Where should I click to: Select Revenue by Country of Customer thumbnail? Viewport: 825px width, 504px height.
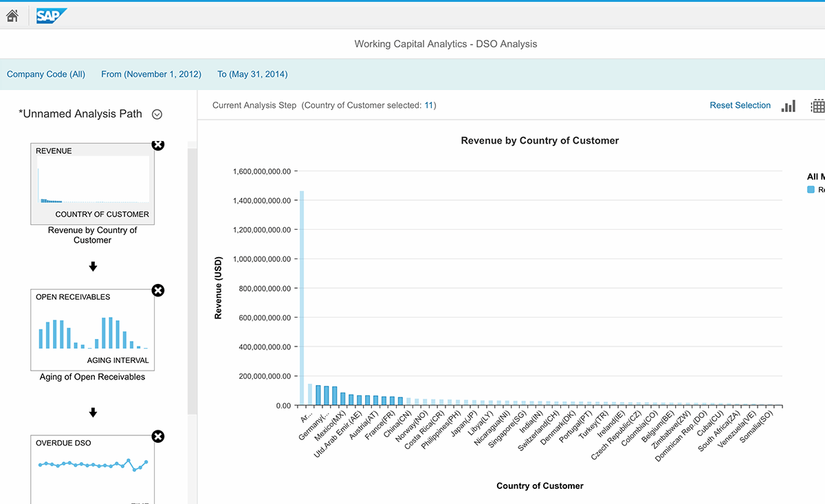click(92, 184)
